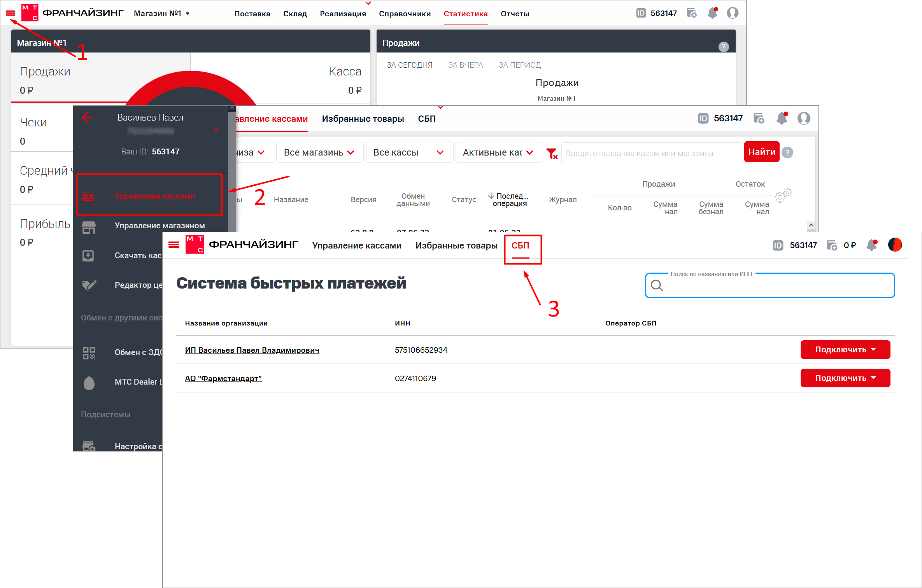Open the Отчеты menu
The image size is (922, 588).
(x=515, y=14)
